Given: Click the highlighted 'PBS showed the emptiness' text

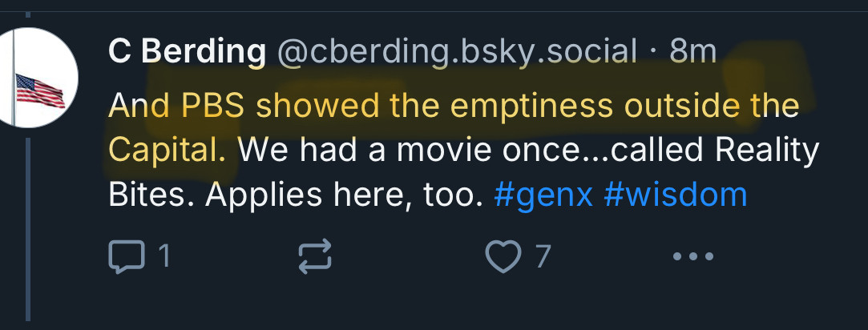Looking at the screenshot, I should (397, 105).
